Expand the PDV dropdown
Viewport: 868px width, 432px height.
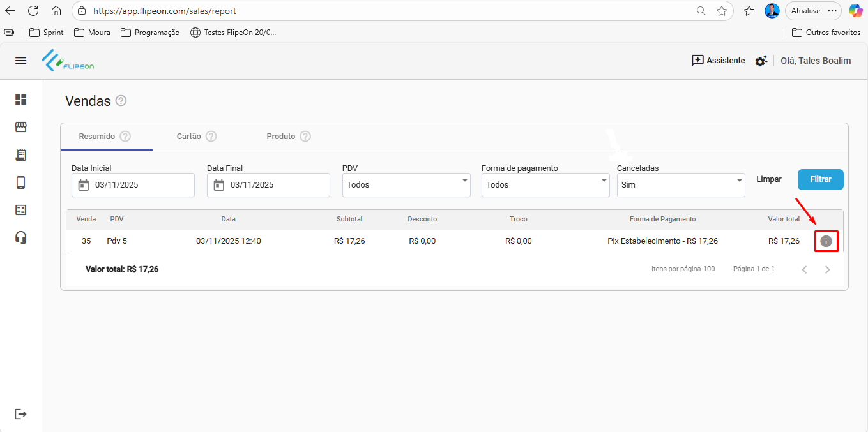coord(406,184)
